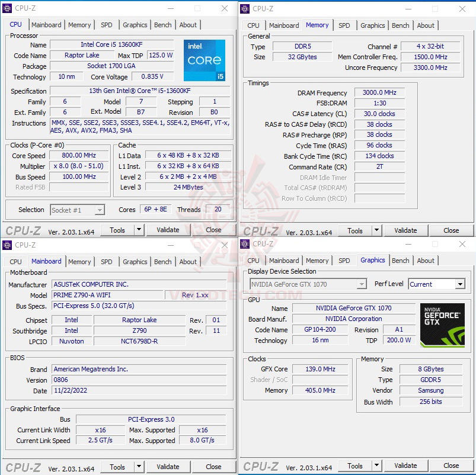The height and width of the screenshot is (475, 476).
Task: Open the About tab in the Mainboard window
Action: 188,262
